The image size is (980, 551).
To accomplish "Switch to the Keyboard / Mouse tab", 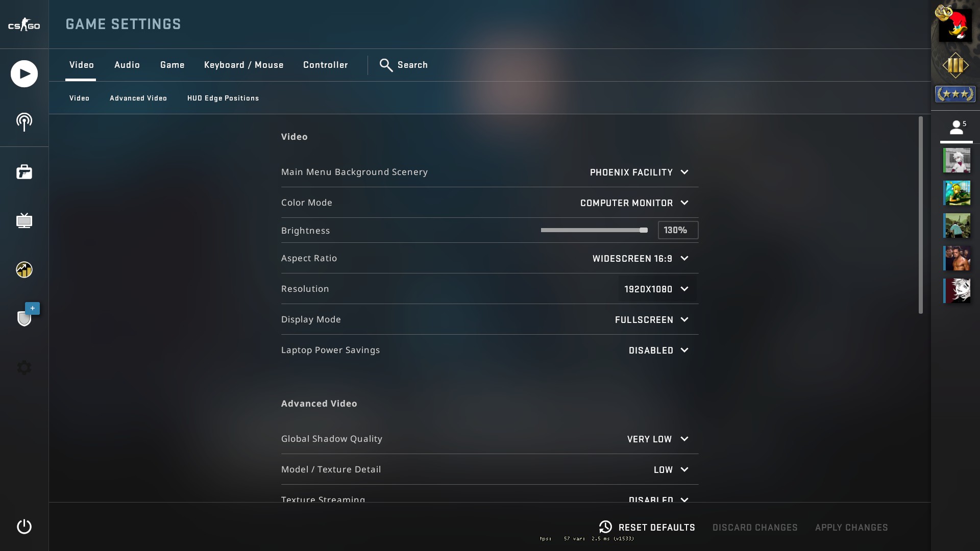I will (x=243, y=65).
